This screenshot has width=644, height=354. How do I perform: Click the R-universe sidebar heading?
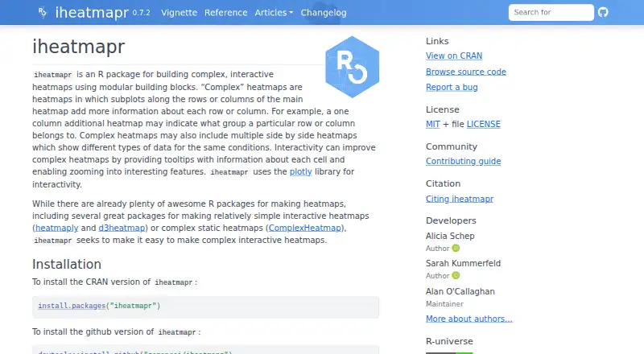coord(449,341)
